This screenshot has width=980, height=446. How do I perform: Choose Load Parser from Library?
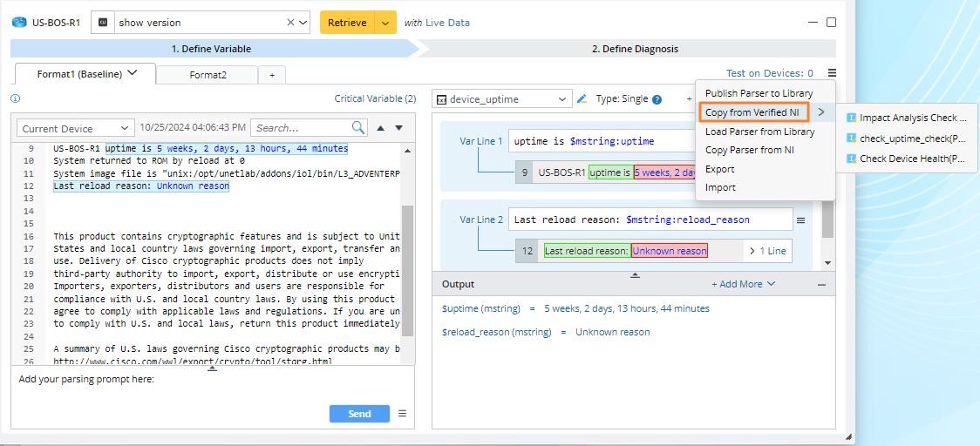tap(759, 132)
